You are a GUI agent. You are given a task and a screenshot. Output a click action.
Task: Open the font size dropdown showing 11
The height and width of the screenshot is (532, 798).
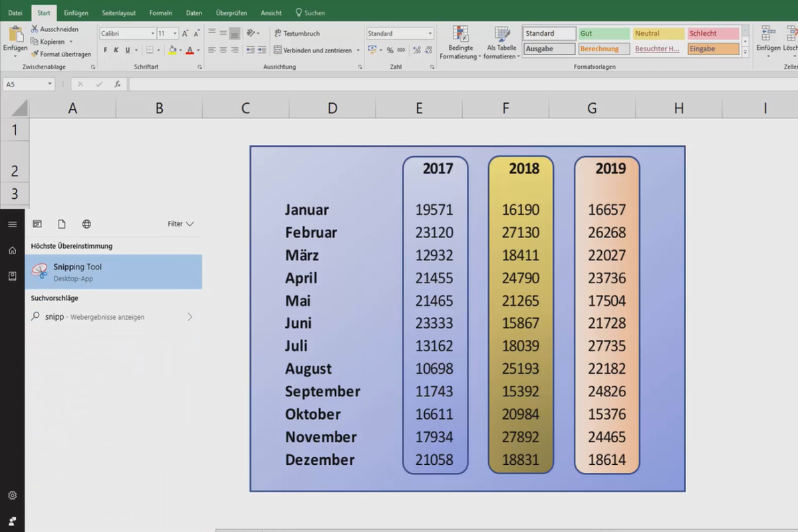pos(167,33)
